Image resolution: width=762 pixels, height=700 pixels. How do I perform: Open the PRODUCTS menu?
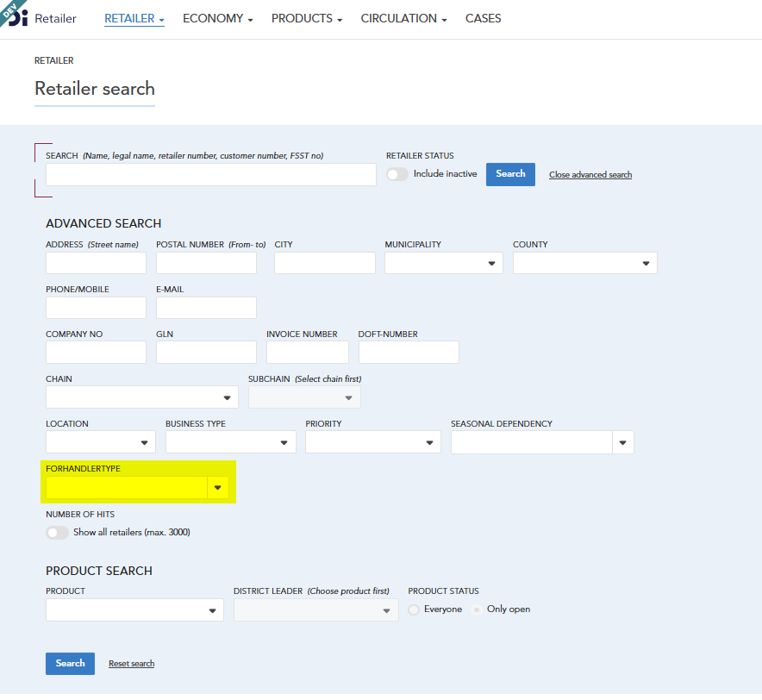tap(307, 18)
